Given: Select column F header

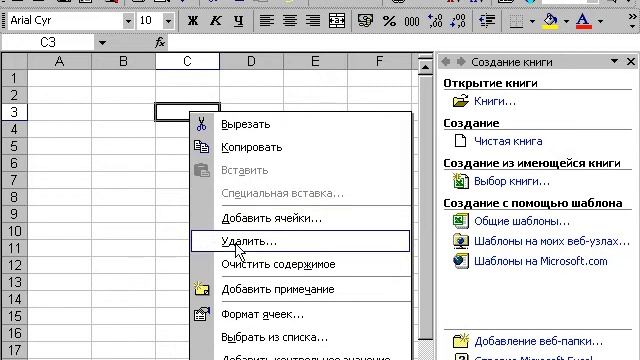Looking at the screenshot, I should 380,61.
